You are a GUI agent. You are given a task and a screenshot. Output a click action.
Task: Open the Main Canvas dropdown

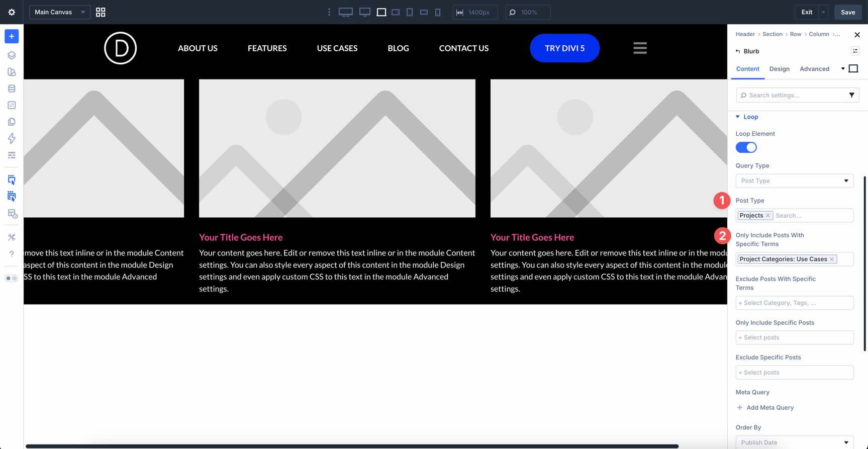click(60, 12)
